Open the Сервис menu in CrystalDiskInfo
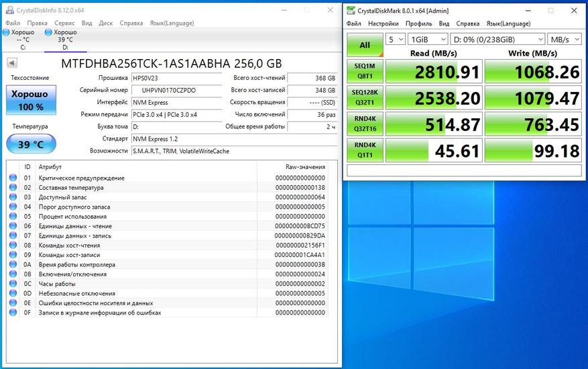The width and height of the screenshot is (588, 369). coord(64,22)
